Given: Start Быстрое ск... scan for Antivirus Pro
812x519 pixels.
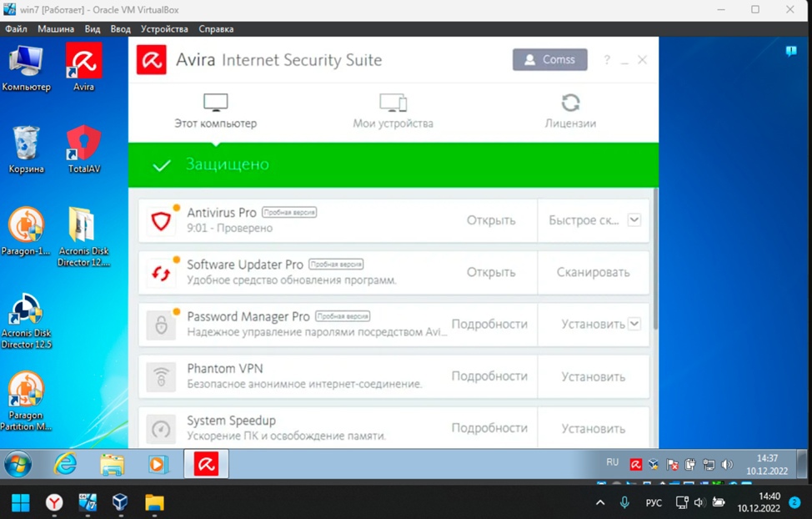Looking at the screenshot, I should (x=584, y=220).
